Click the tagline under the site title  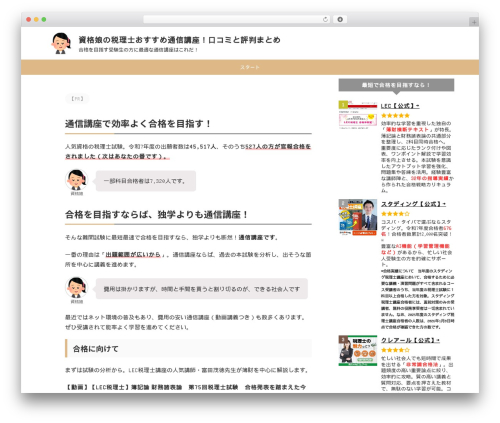pyautogui.click(x=139, y=50)
